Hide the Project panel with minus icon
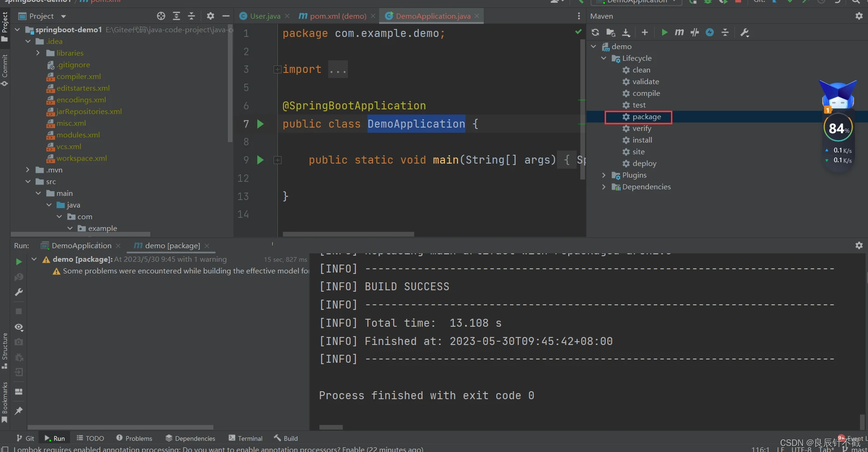The image size is (868, 452). point(226,16)
